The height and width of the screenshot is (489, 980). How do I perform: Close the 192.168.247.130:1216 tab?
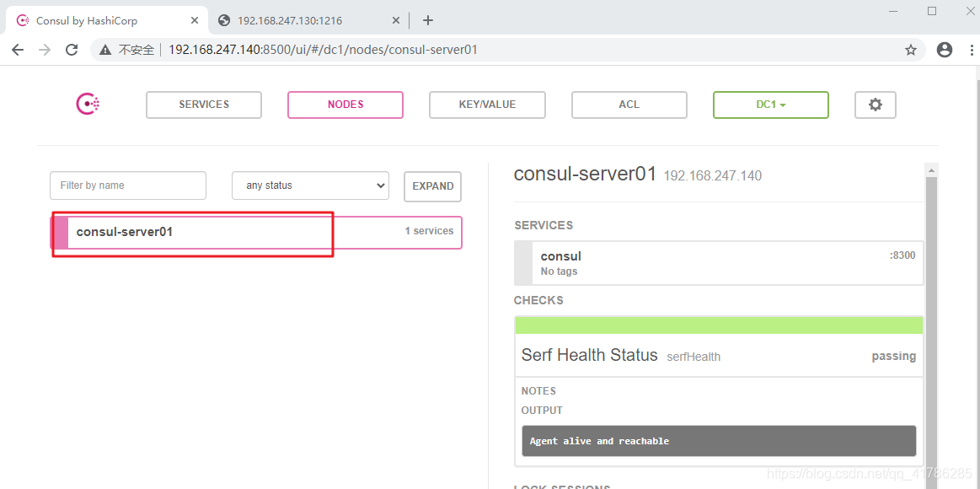[396, 20]
